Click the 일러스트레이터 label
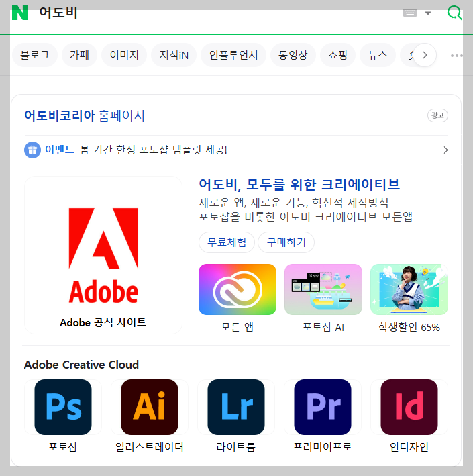The height and width of the screenshot is (476, 473). pyautogui.click(x=150, y=447)
